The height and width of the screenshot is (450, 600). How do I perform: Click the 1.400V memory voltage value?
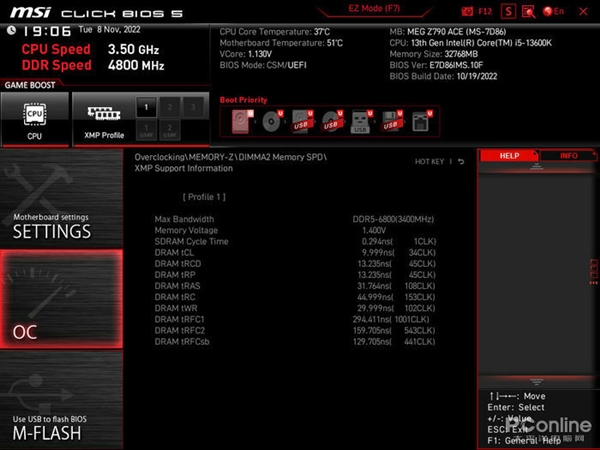[374, 230]
